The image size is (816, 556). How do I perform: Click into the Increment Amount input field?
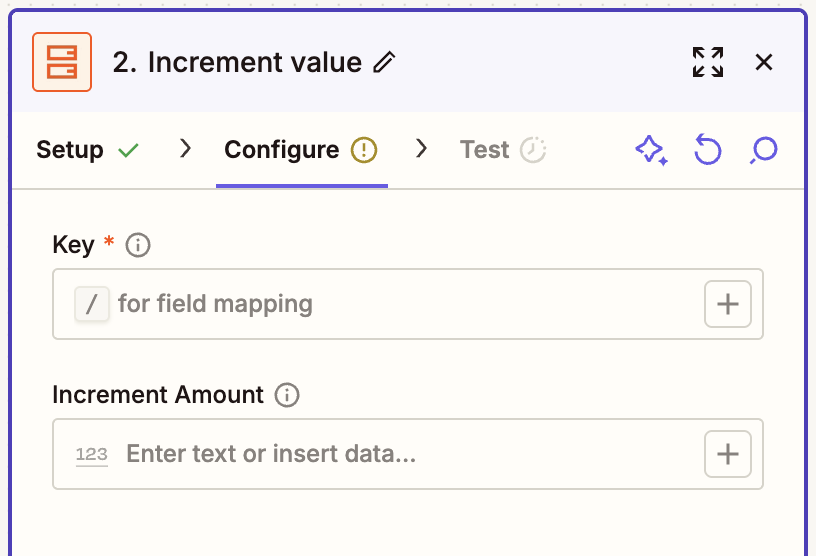click(x=407, y=454)
